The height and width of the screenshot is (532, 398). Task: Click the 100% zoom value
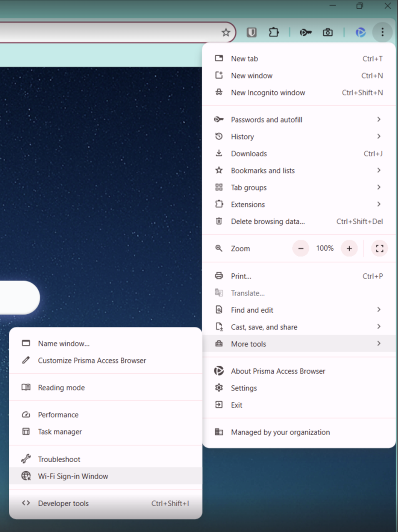tap(325, 248)
